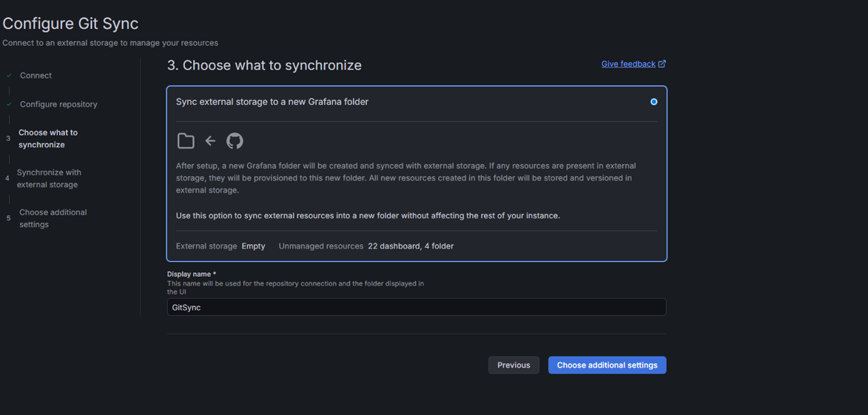Click the left arrow between folder and GitHub
Viewport: 868px width, 415px height.
tap(210, 141)
